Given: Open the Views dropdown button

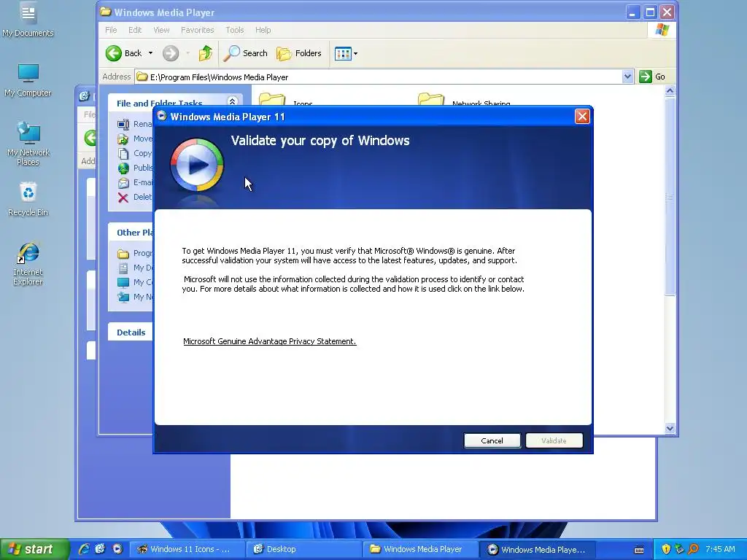Looking at the screenshot, I should (346, 53).
